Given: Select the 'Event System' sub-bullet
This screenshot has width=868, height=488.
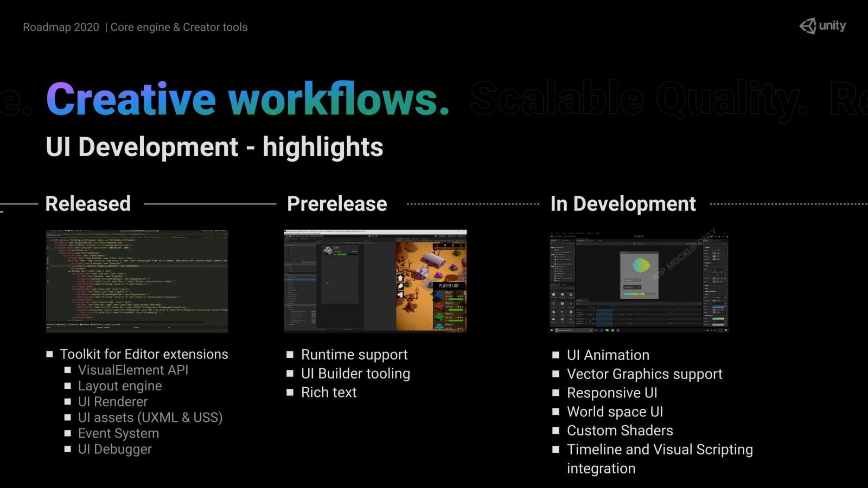Looking at the screenshot, I should pyautogui.click(x=118, y=434).
